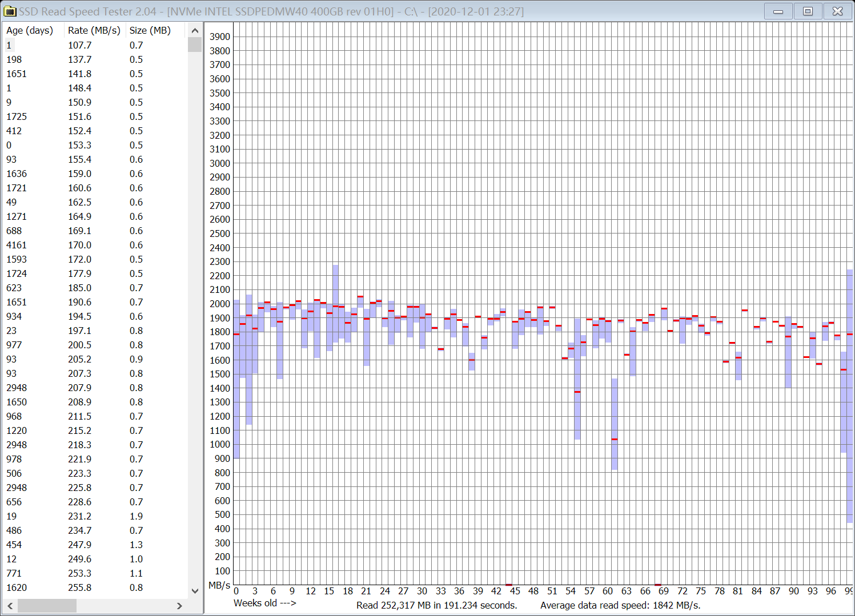Screen dimensions: 855x616
Task: Select the row with age 1271
Action: (95, 216)
